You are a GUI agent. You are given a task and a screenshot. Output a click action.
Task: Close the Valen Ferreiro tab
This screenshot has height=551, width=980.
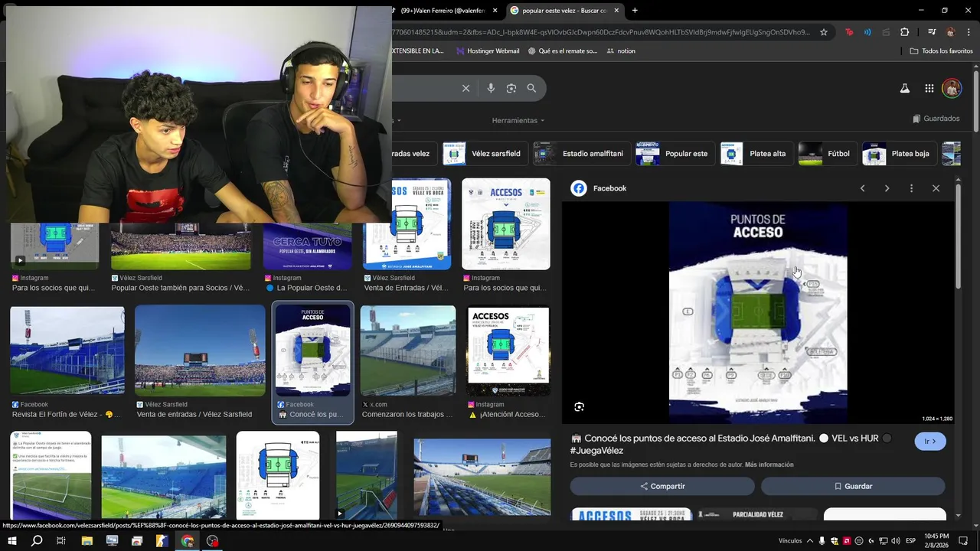coord(495,11)
